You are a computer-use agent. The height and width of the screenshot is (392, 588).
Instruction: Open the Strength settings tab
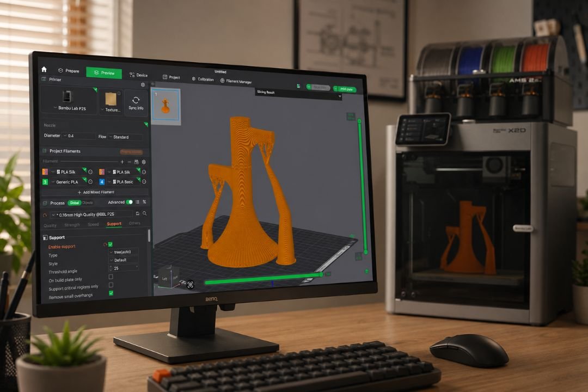pos(72,225)
